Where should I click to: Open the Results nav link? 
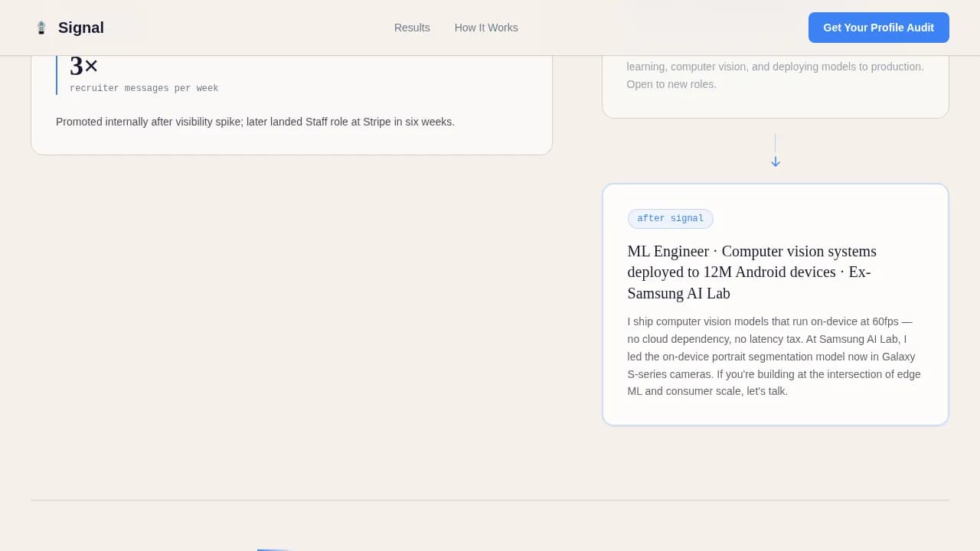pyautogui.click(x=412, y=28)
